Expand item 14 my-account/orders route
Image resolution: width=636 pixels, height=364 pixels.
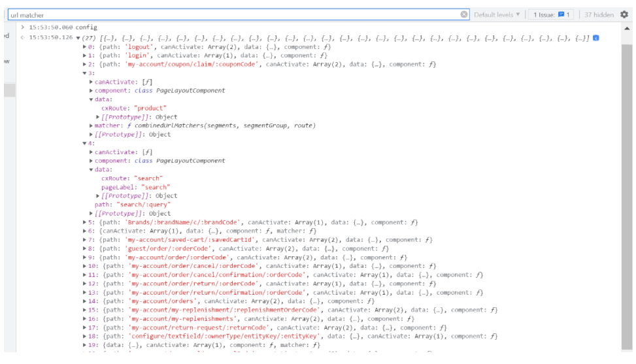click(x=84, y=301)
